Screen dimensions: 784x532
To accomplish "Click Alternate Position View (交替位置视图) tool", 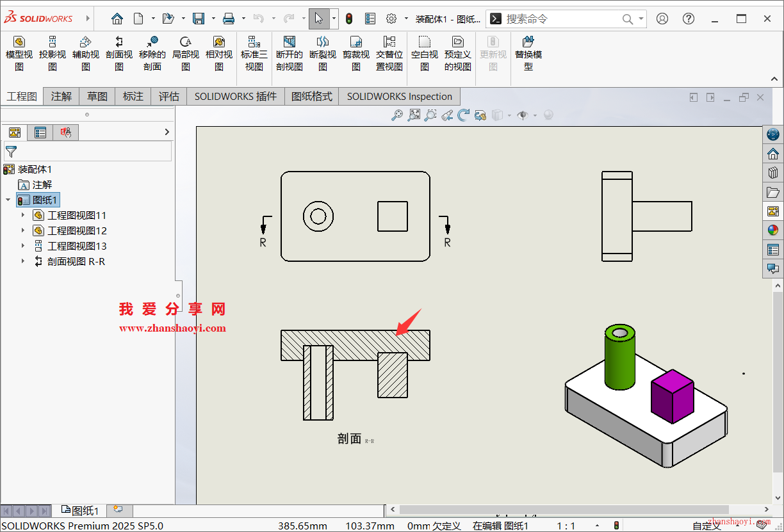I will coord(389,53).
